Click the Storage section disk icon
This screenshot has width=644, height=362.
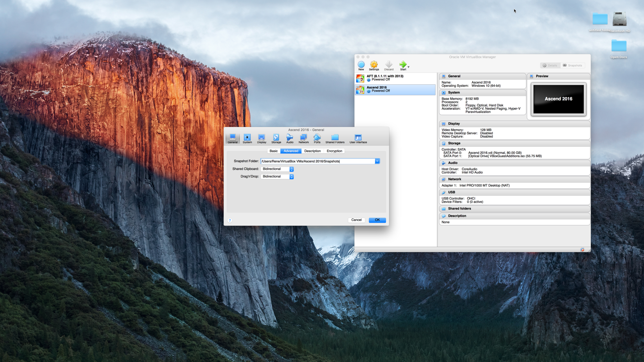point(444,144)
